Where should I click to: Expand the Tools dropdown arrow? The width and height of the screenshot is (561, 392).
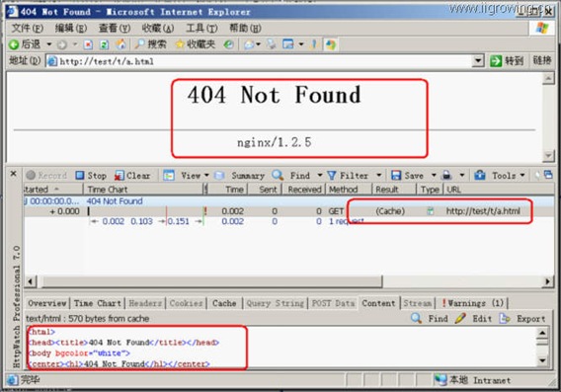(x=522, y=175)
